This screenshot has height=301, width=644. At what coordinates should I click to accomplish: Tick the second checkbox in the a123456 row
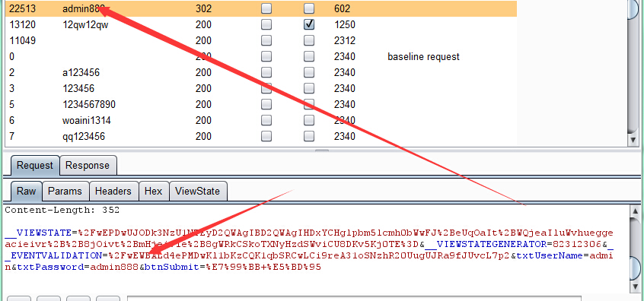coord(309,72)
